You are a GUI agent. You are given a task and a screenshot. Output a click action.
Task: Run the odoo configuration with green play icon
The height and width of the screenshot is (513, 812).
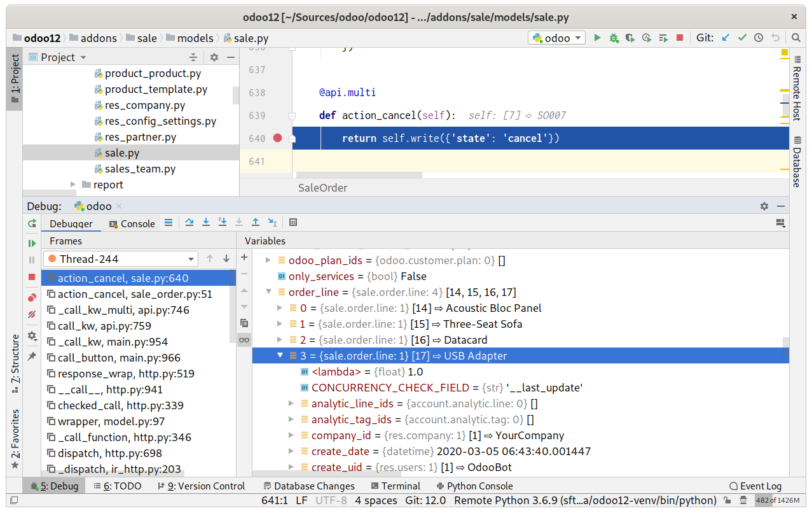tap(597, 38)
